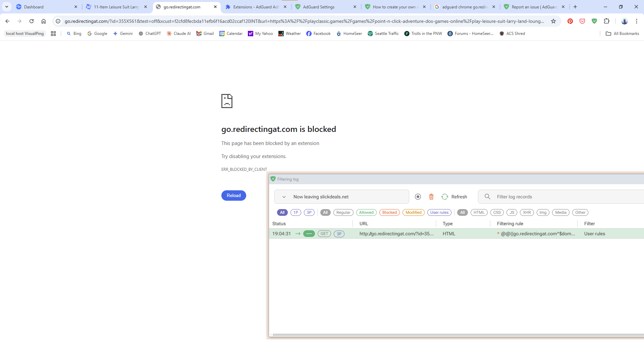
Task: Open Gmail from the bookmarks bar
Action: pyautogui.click(x=205, y=33)
